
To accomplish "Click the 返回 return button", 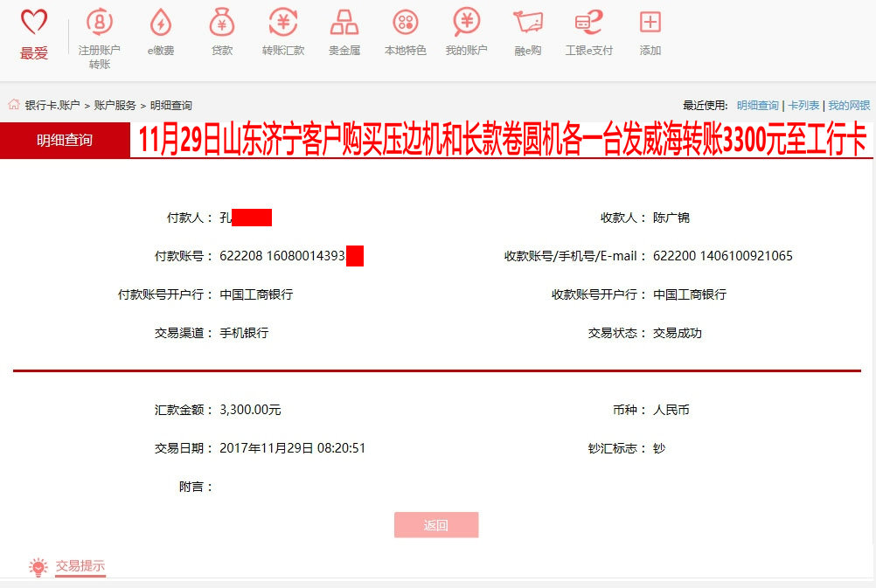I will click(x=436, y=524).
